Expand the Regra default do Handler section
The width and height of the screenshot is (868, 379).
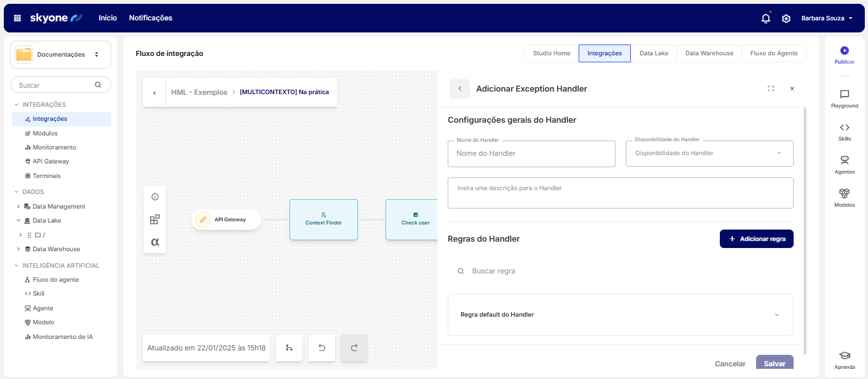[x=776, y=315]
